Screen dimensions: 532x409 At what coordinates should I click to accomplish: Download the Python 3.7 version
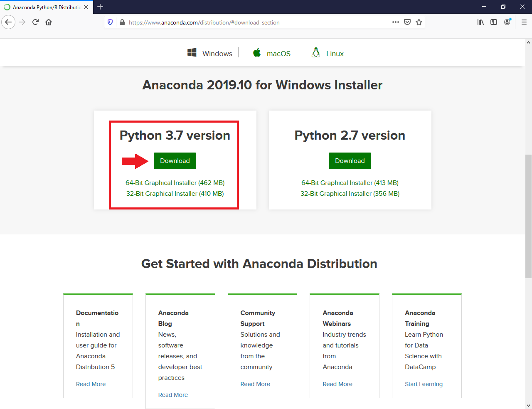pos(175,161)
